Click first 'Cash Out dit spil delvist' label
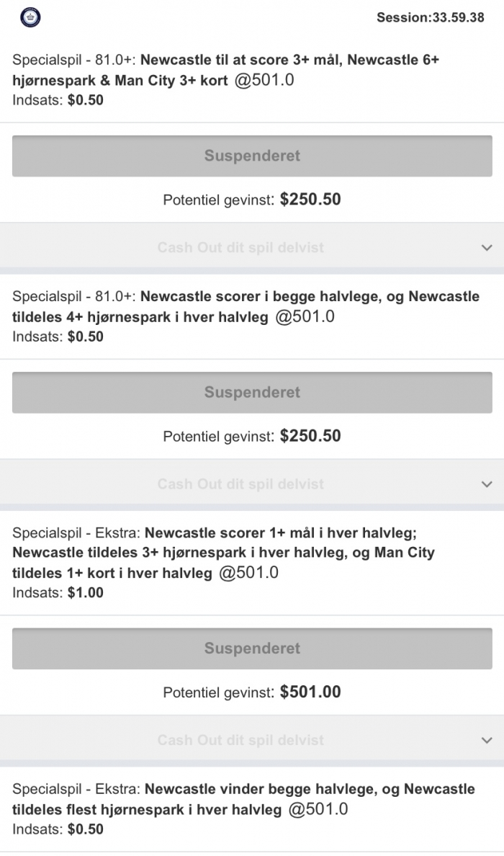504x856 pixels. (240, 248)
